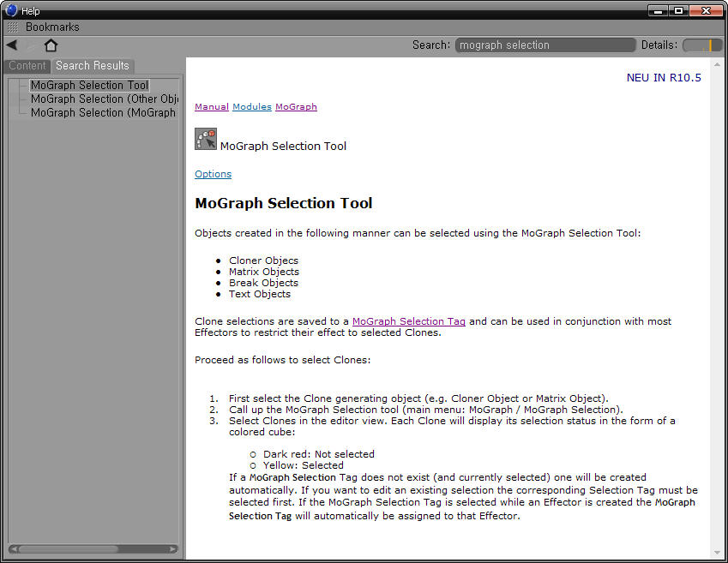This screenshot has width=728, height=563.
Task: Click the Text Objects bullet text
Action: [260, 294]
